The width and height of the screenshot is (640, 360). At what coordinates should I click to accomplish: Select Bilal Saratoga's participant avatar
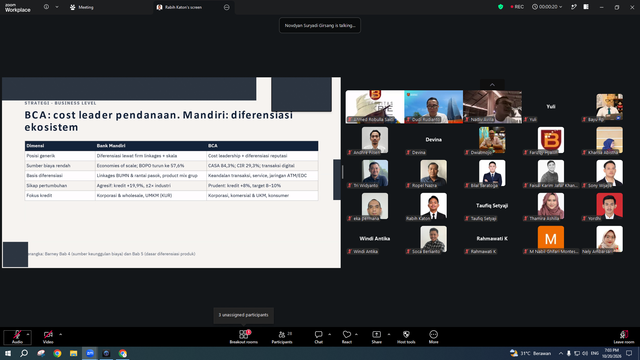pos(492,173)
